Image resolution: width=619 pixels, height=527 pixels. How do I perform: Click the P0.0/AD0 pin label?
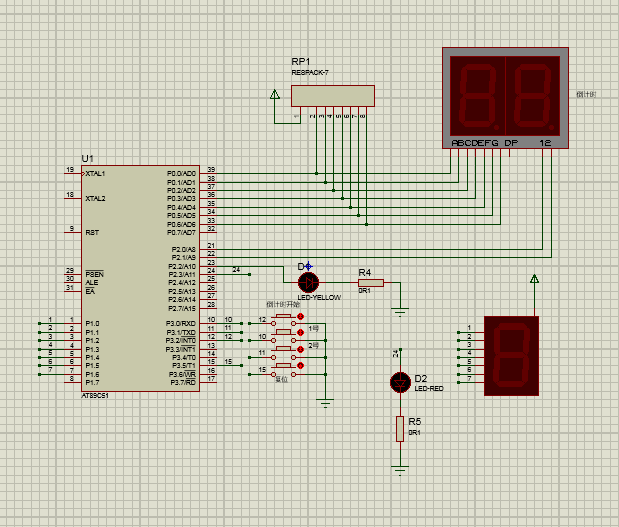click(181, 174)
